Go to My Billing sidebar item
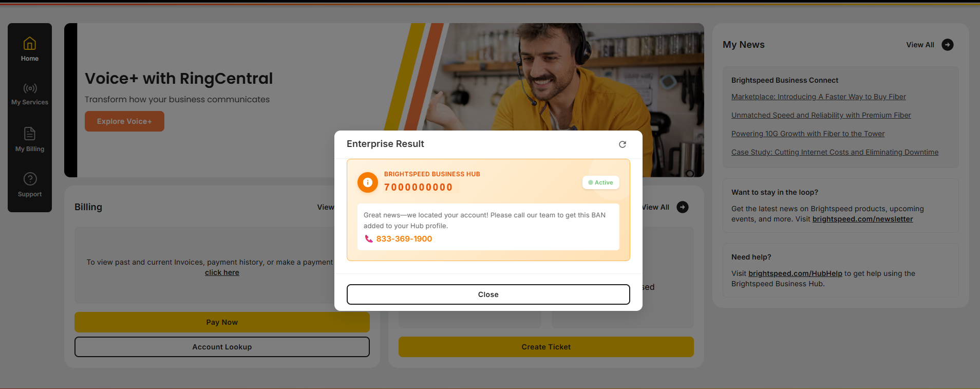This screenshot has height=389, width=980. pyautogui.click(x=30, y=139)
